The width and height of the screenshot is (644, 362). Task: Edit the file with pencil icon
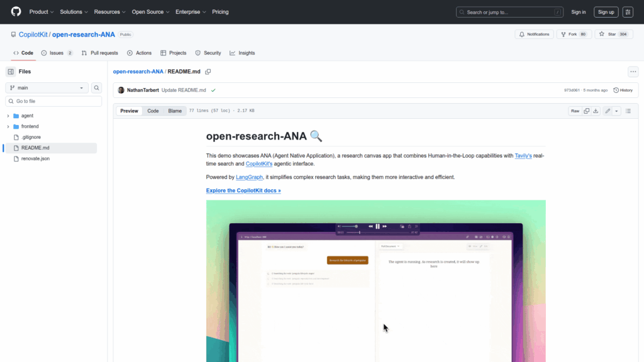608,111
